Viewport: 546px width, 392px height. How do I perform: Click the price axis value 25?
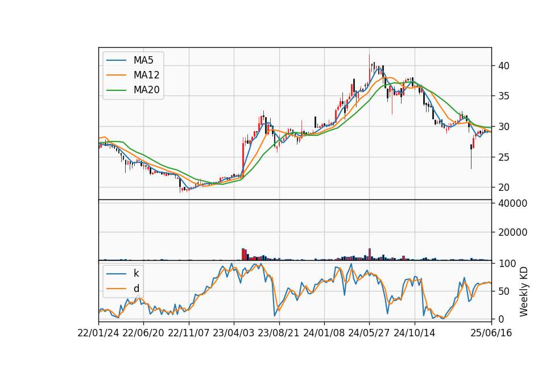click(504, 157)
